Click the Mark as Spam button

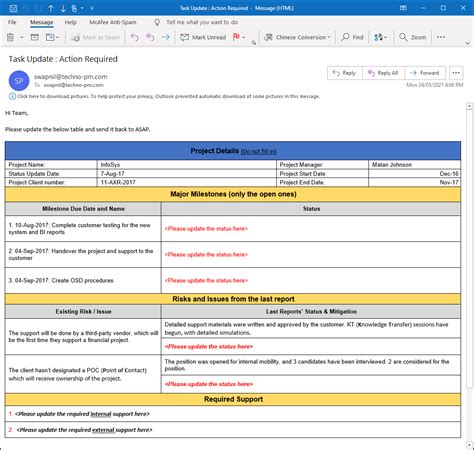pos(96,37)
